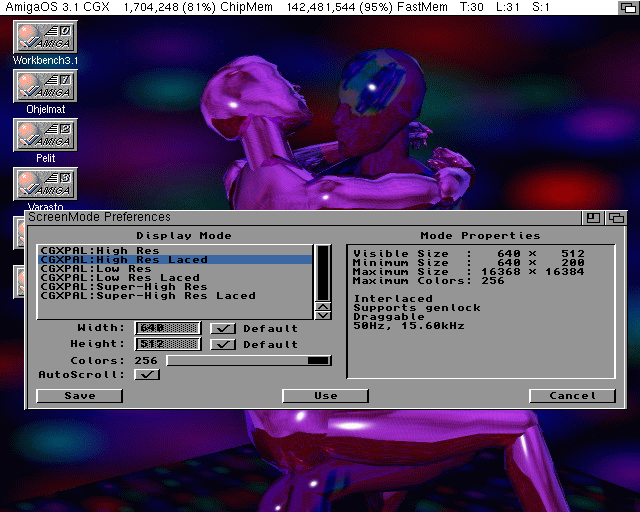Click the Colors slider track
The width and height of the screenshot is (640, 512).
point(249,361)
